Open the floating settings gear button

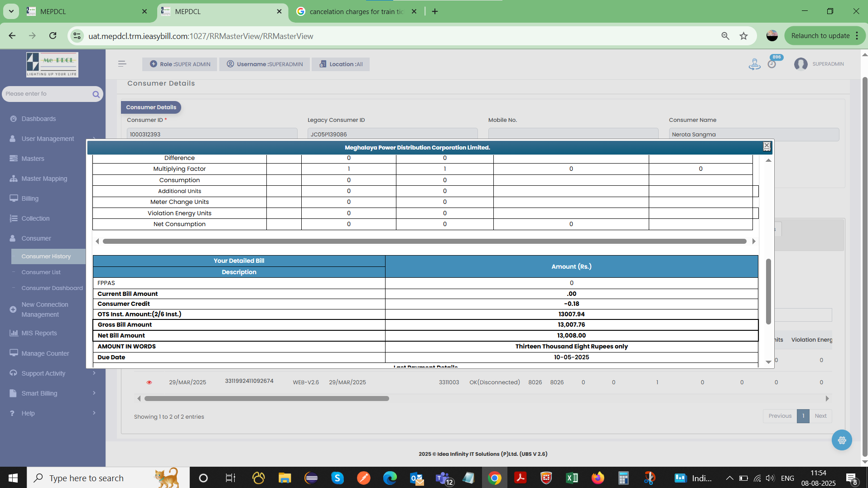(x=841, y=440)
